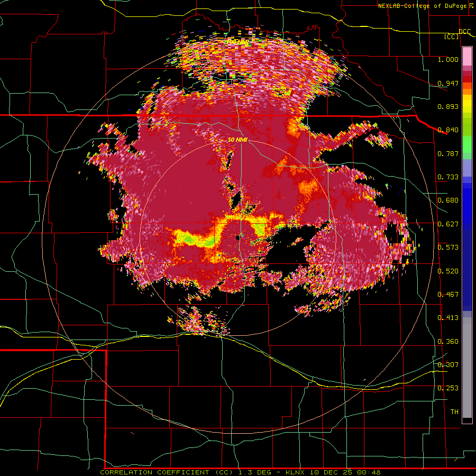Click the black radar site dot
Image resolution: width=476 pixels, height=476 pixels.
pyautogui.click(x=238, y=238)
